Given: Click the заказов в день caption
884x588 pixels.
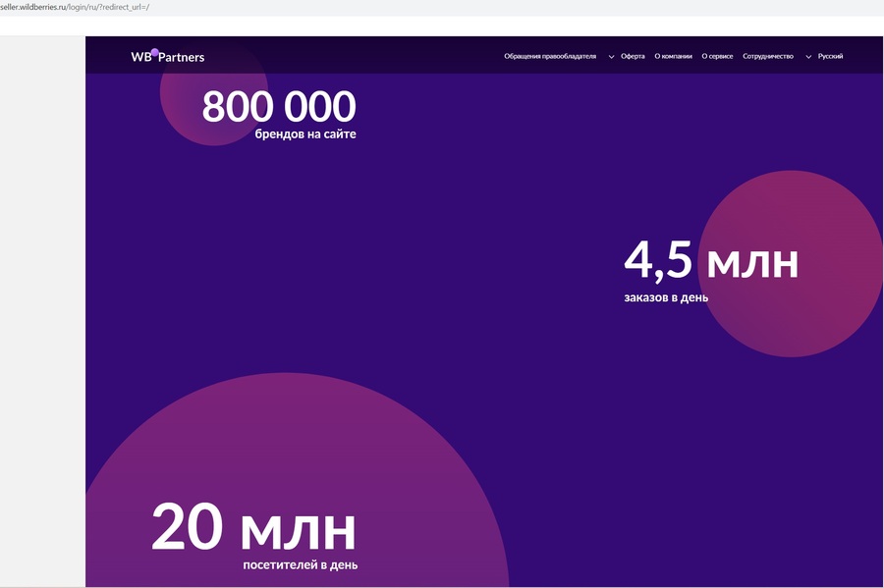Looking at the screenshot, I should point(666,297).
